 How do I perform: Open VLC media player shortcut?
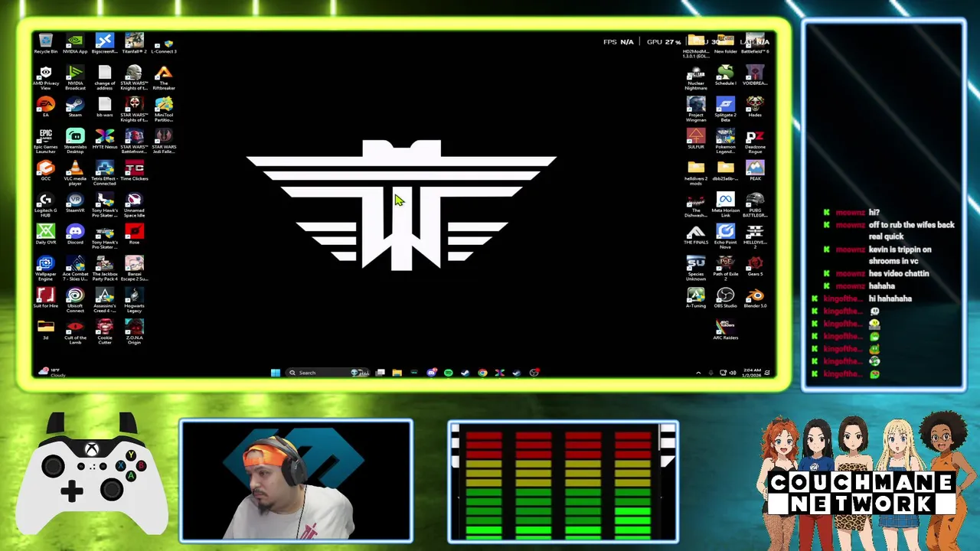[x=75, y=173]
